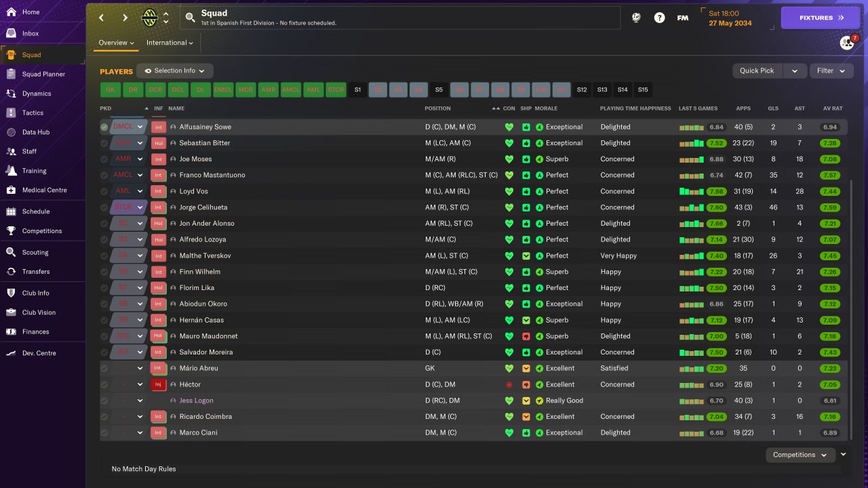The width and height of the screenshot is (868, 488).
Task: Open the Transfers sidebar icon
Action: (x=11, y=271)
